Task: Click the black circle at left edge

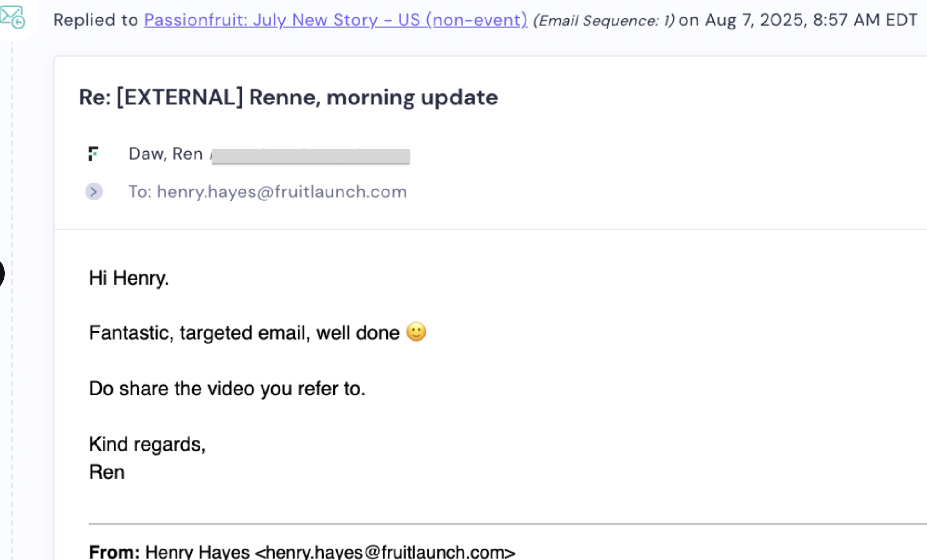Action: [x=1, y=274]
